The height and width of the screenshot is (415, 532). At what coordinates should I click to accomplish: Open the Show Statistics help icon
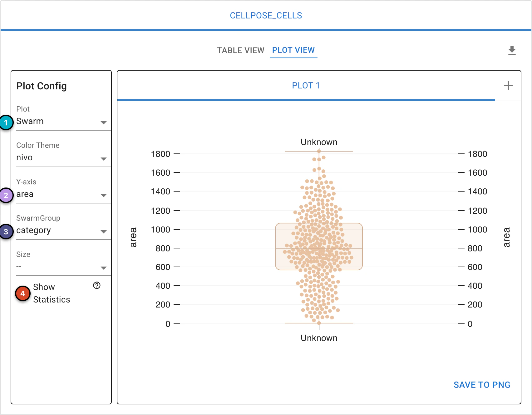click(97, 285)
